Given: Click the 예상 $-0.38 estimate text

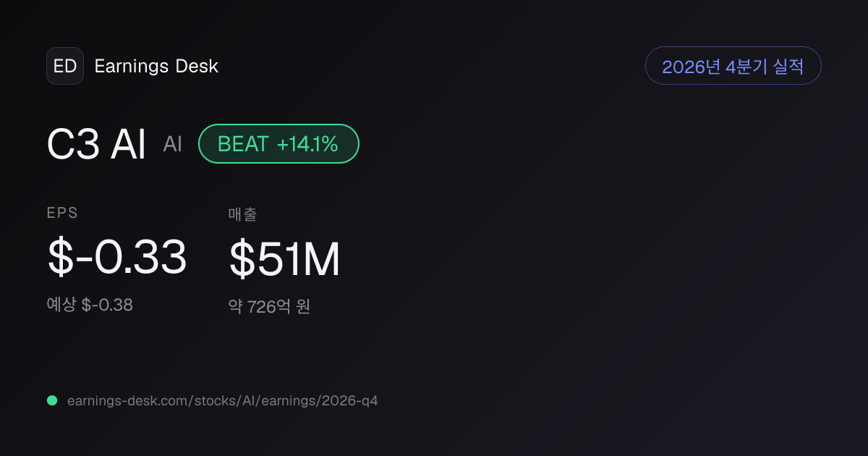Looking at the screenshot, I should coord(90,305).
